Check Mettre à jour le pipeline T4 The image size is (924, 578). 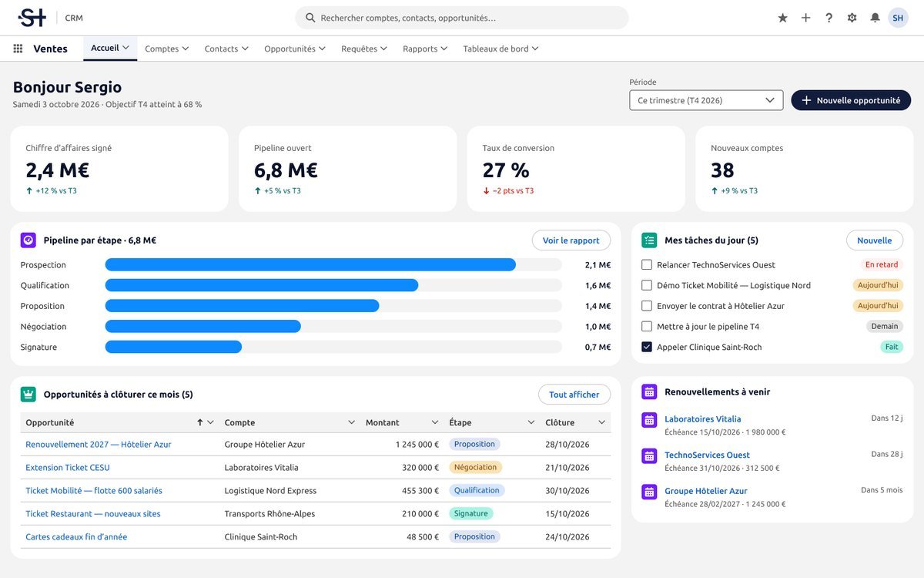[x=647, y=326]
